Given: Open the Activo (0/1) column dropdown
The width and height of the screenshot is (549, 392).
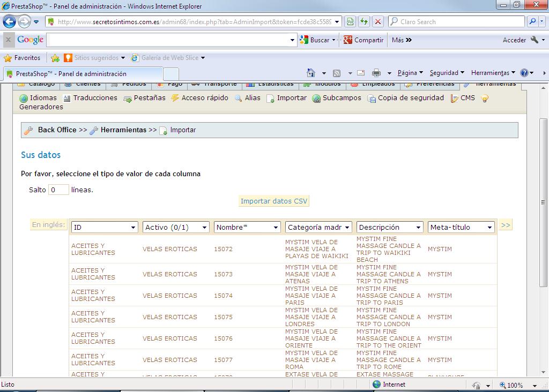Looking at the screenshot, I should pyautogui.click(x=176, y=227).
